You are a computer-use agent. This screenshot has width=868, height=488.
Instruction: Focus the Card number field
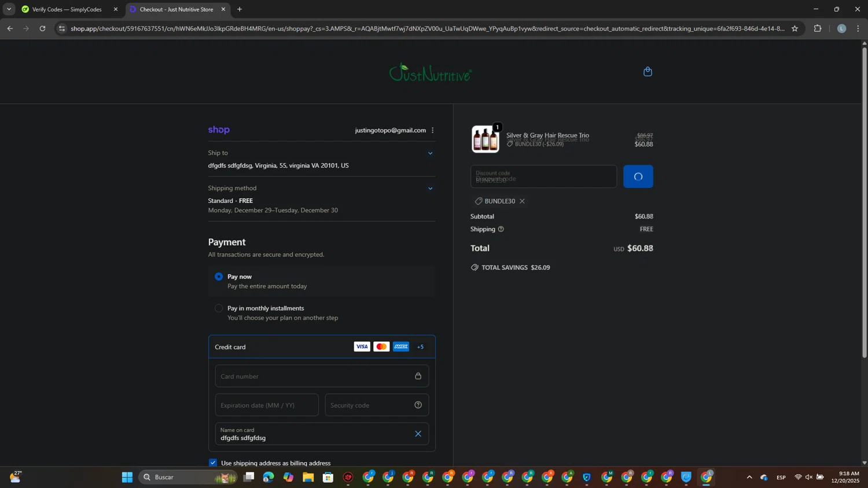coord(322,376)
